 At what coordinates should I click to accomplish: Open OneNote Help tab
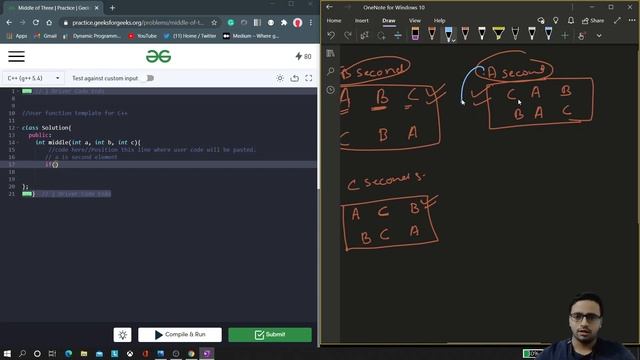[x=439, y=20]
